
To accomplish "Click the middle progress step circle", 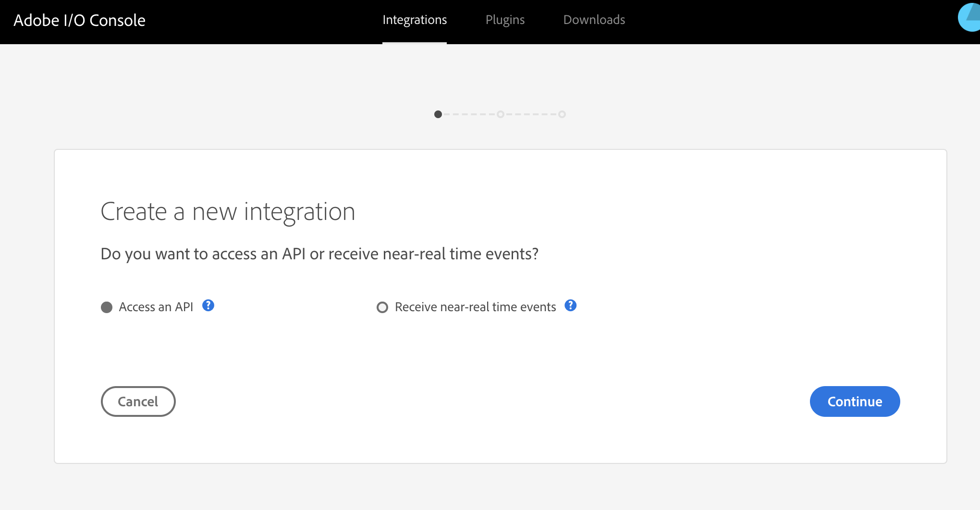I will 500,114.
